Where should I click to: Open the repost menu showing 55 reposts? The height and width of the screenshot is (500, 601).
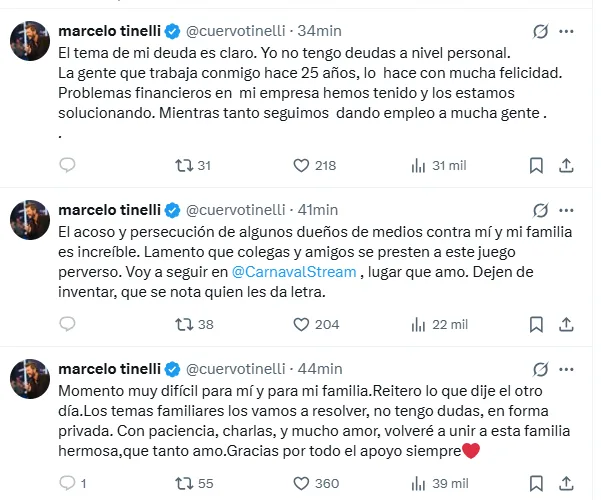click(183, 483)
